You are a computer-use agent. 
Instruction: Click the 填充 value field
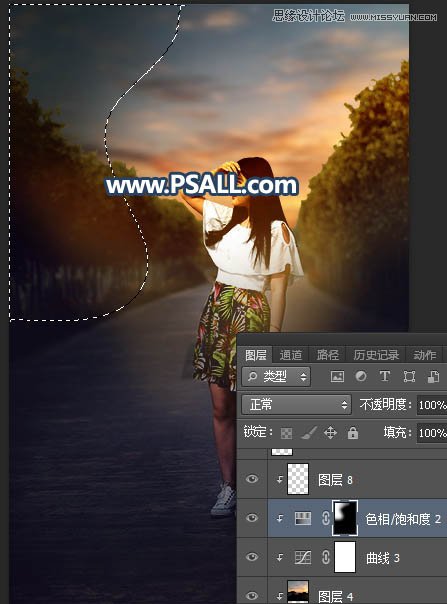[432, 433]
